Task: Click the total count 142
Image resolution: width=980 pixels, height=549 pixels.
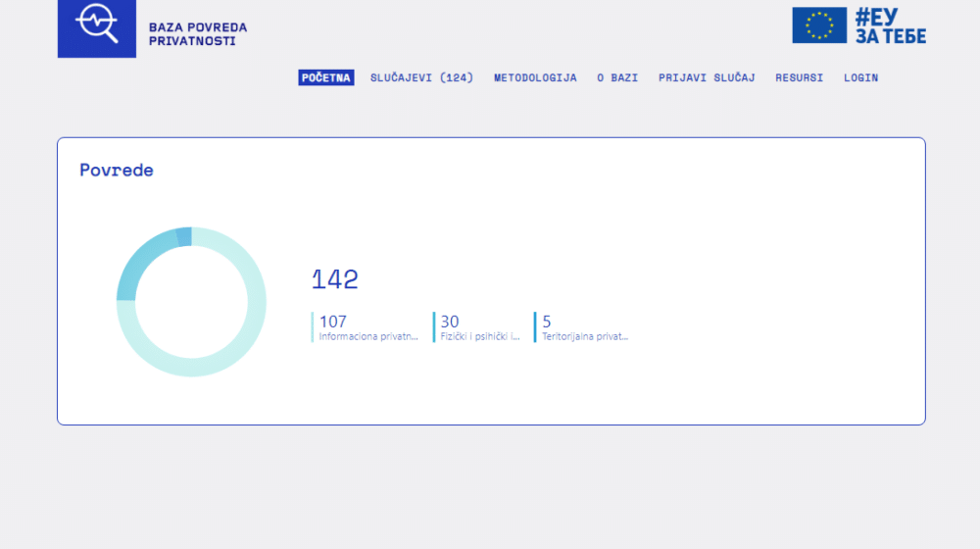Action: (x=335, y=279)
